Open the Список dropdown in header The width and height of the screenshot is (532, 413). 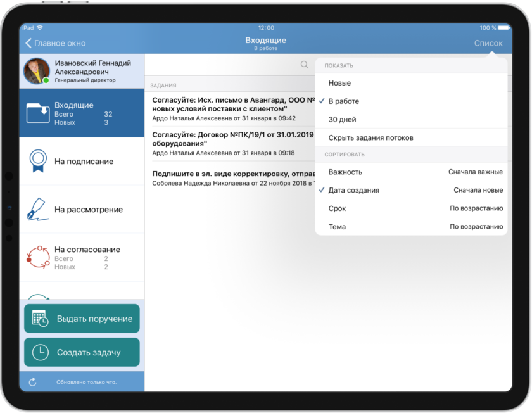tap(488, 43)
